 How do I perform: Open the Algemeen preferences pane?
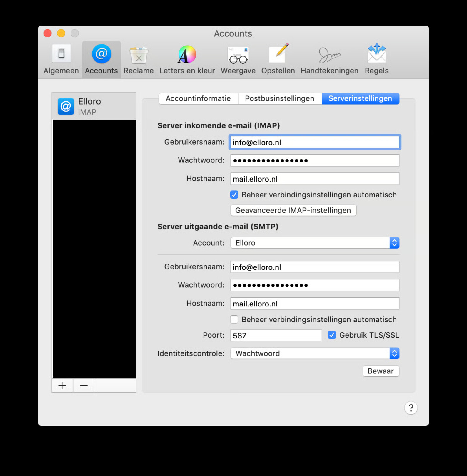pyautogui.click(x=61, y=59)
